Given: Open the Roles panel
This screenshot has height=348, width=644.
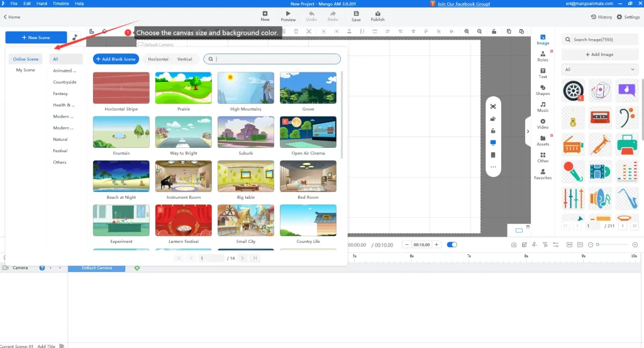Looking at the screenshot, I should click(543, 56).
